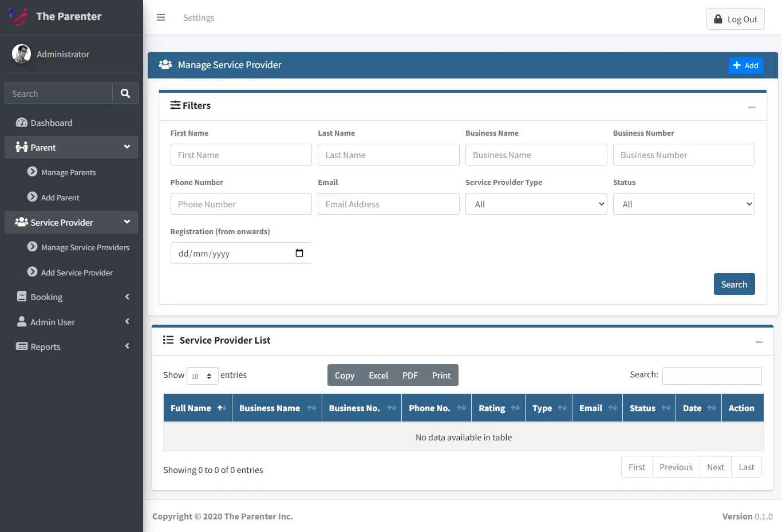Change the Show entries count selector
The width and height of the screenshot is (782, 532).
(202, 376)
